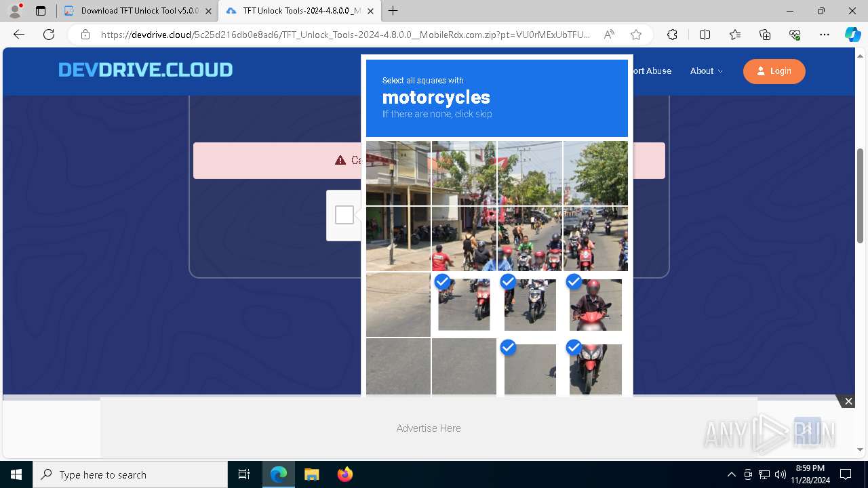Select bottom-left gray pavement tile
868x488 pixels.
[x=398, y=367]
